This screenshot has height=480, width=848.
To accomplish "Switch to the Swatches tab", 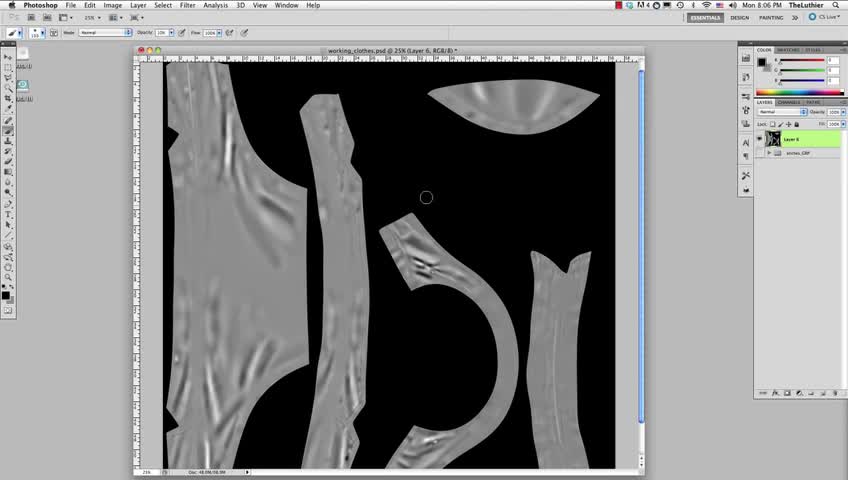I will click(788, 50).
